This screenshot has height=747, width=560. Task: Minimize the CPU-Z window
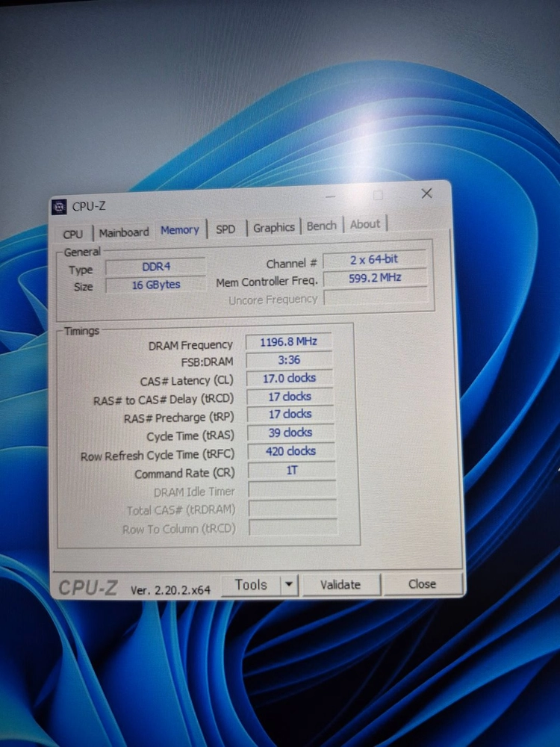pyautogui.click(x=331, y=196)
